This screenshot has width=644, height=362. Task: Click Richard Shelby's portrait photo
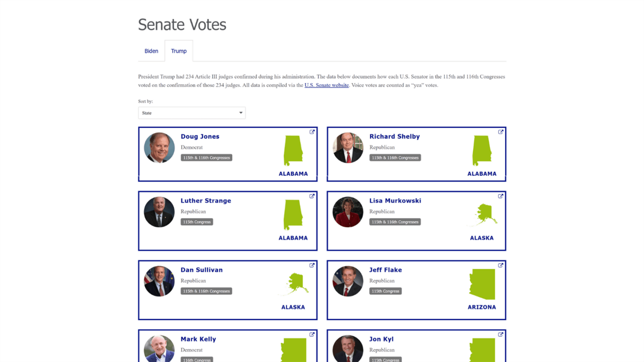pyautogui.click(x=348, y=148)
